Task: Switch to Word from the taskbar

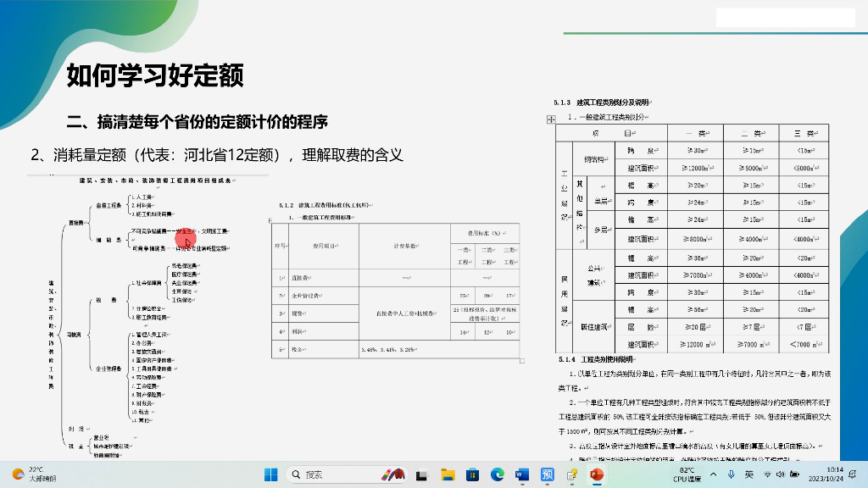Action: click(x=522, y=474)
